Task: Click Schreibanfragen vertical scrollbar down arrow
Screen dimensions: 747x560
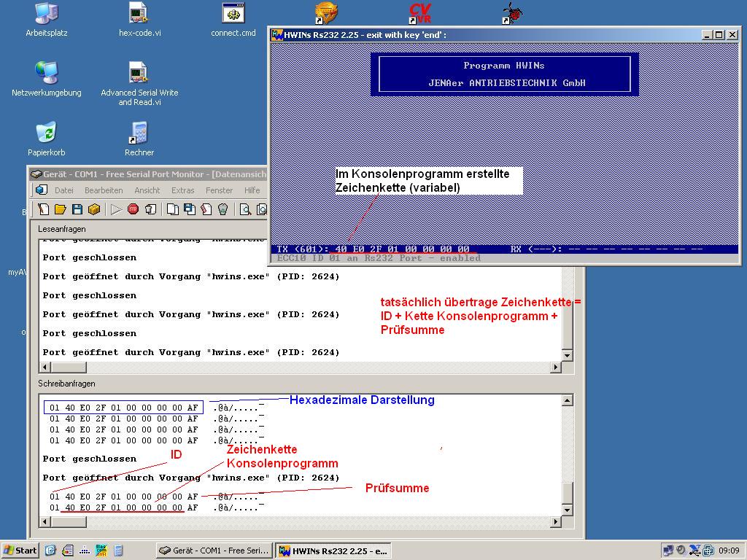Action: click(x=567, y=510)
